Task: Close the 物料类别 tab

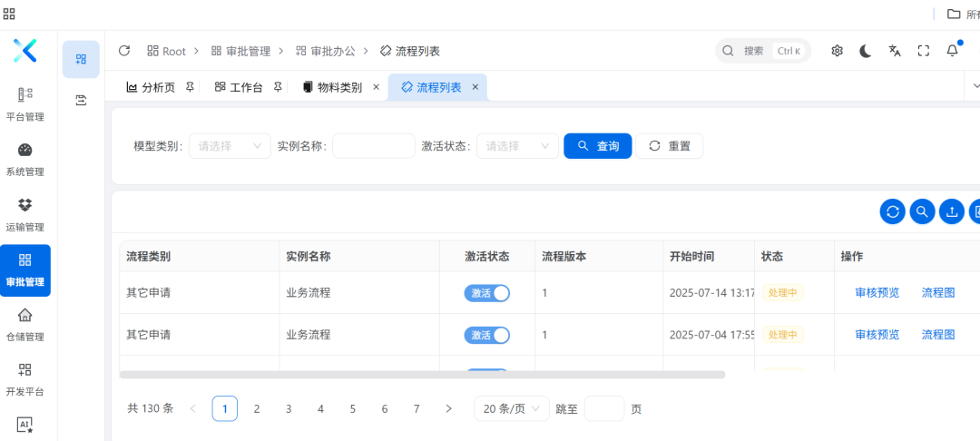Action: (x=376, y=87)
